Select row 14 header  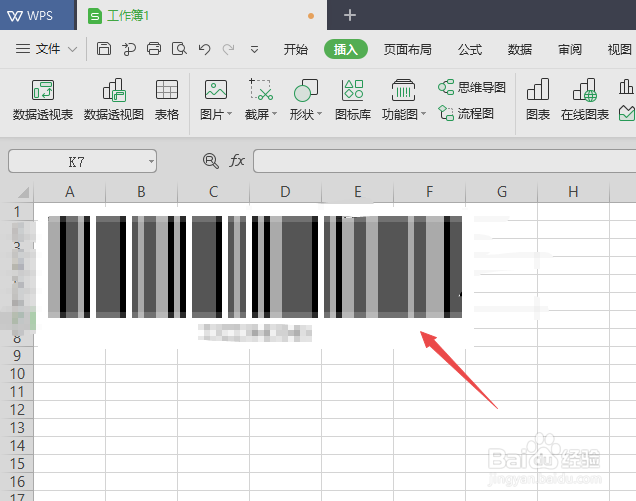(x=17, y=445)
